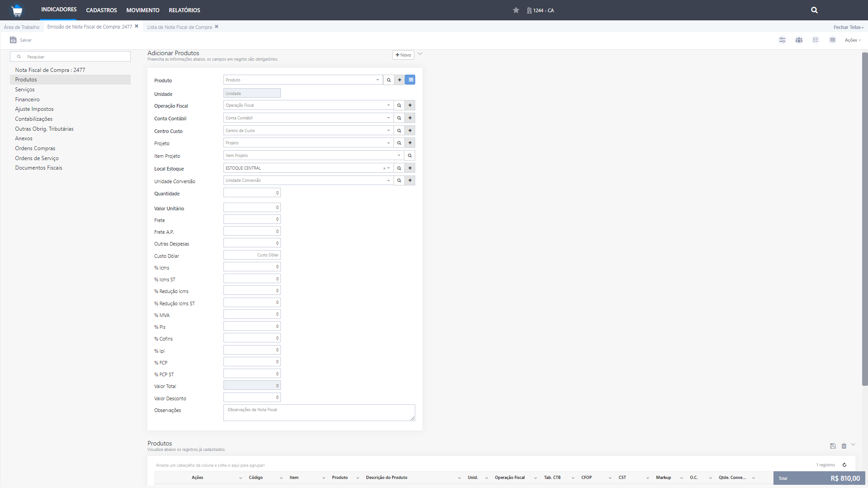Viewport: 868px width, 488px height.
Task: Search Centro Custo with magnifier icon
Action: coord(399,131)
